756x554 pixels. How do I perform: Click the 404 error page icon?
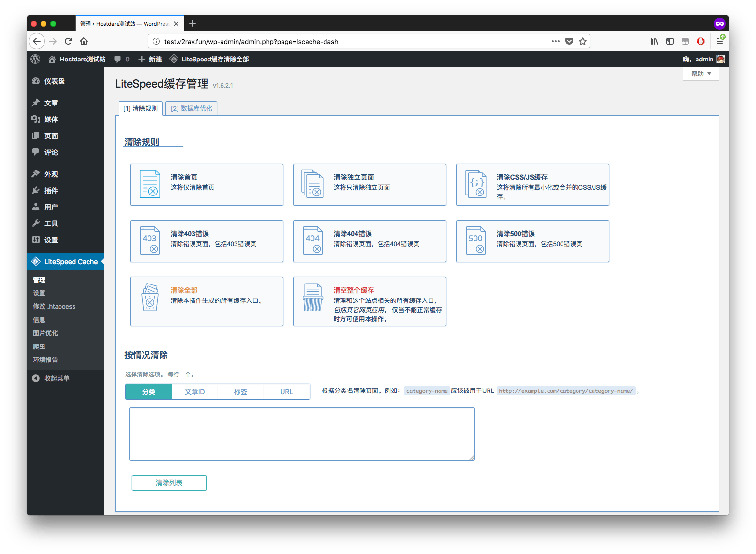(x=313, y=240)
